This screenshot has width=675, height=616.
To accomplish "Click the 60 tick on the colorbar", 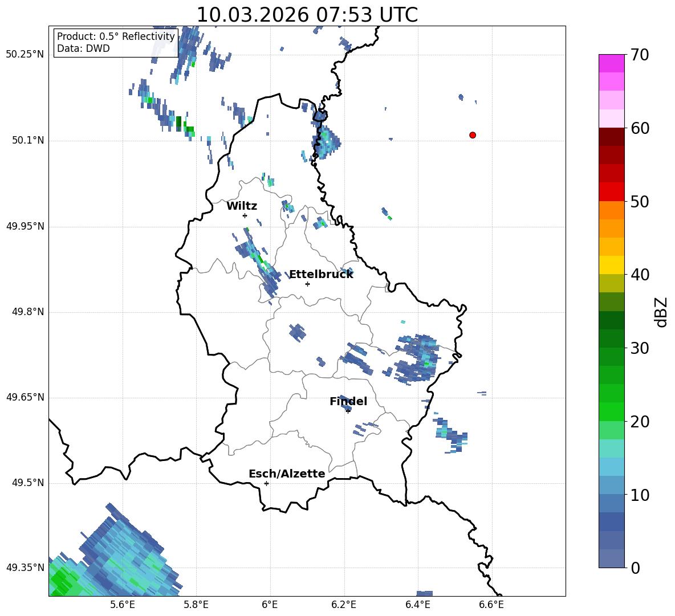I will click(x=640, y=128).
